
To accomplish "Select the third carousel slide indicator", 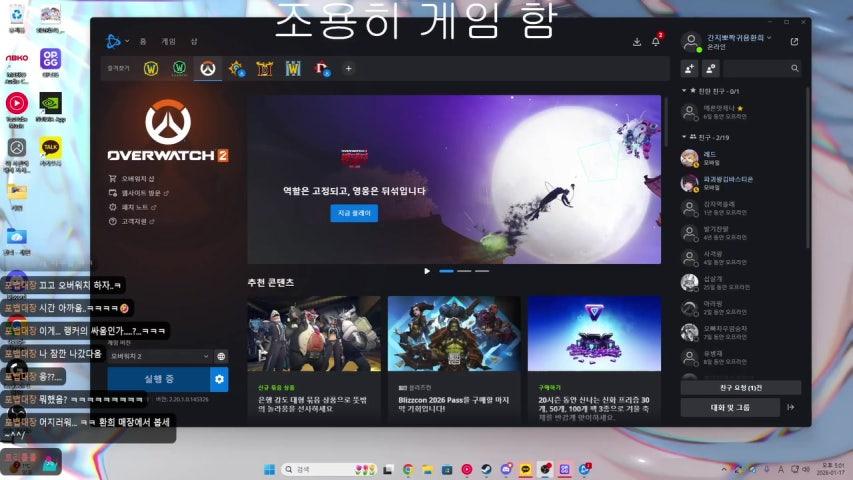I will (482, 271).
